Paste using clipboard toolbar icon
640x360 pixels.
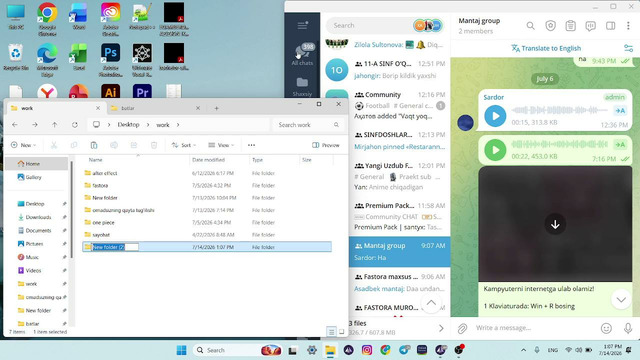93,145
